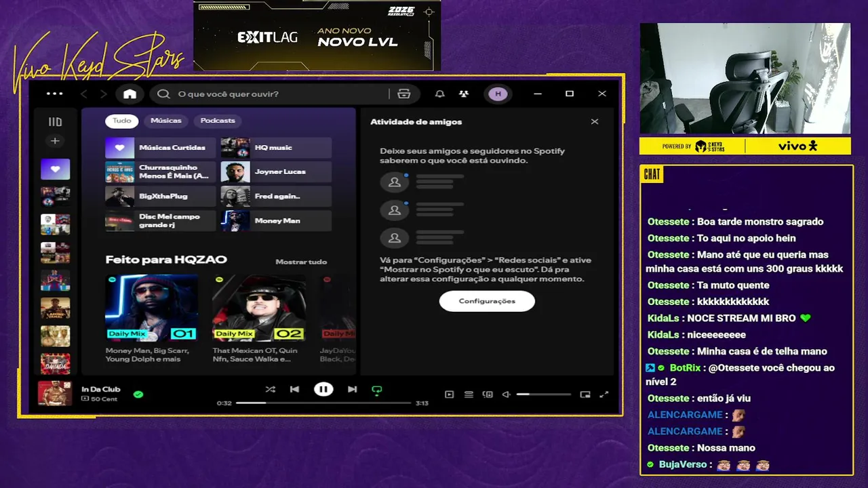Pause the current song
Viewport: 868px width, 488px height.
pyautogui.click(x=323, y=389)
